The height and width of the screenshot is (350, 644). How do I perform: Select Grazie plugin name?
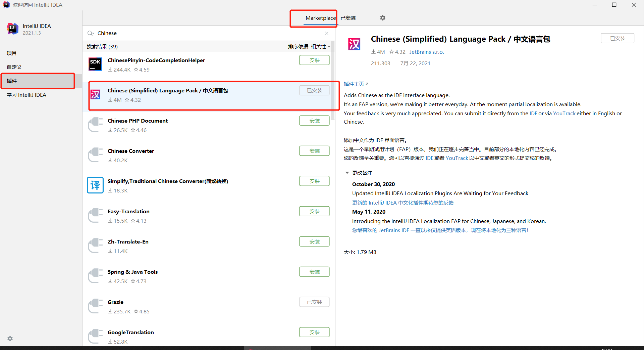click(115, 302)
